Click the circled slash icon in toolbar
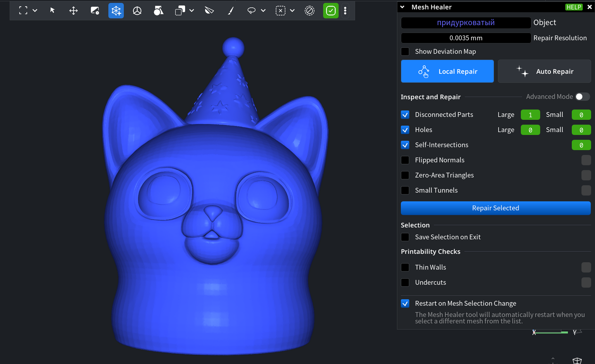 coord(309,11)
